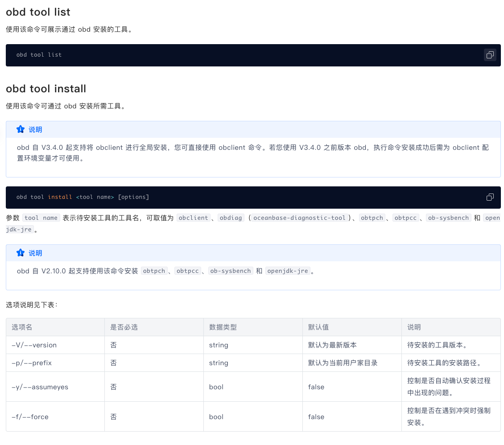Copy the "obd tool list" command
Viewport: 504px width, 445px height.
coord(490,55)
